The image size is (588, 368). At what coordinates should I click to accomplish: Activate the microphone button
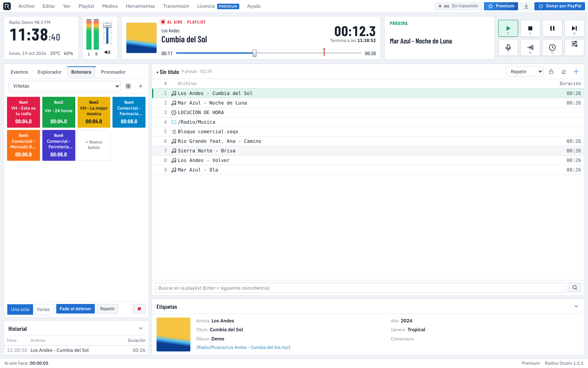point(508,47)
